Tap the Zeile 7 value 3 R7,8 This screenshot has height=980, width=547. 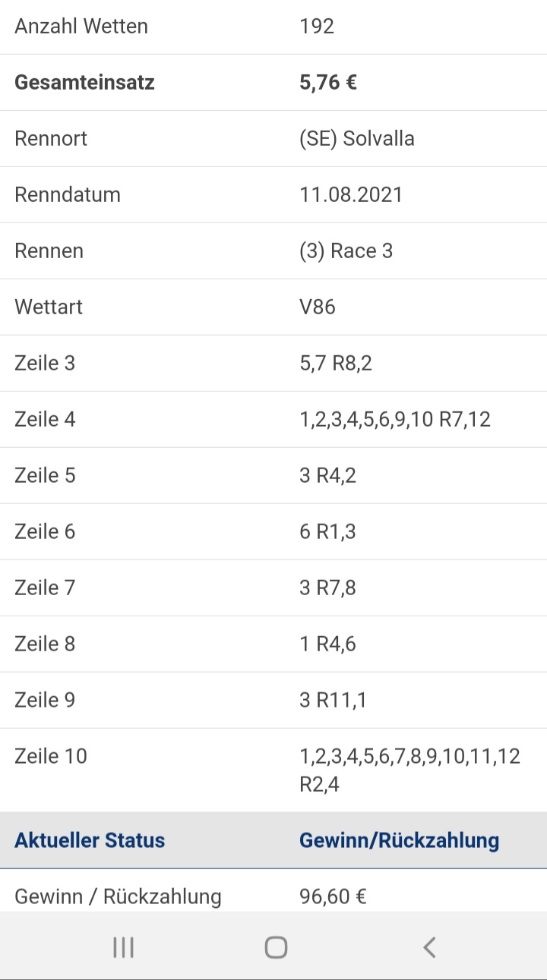[x=328, y=588]
